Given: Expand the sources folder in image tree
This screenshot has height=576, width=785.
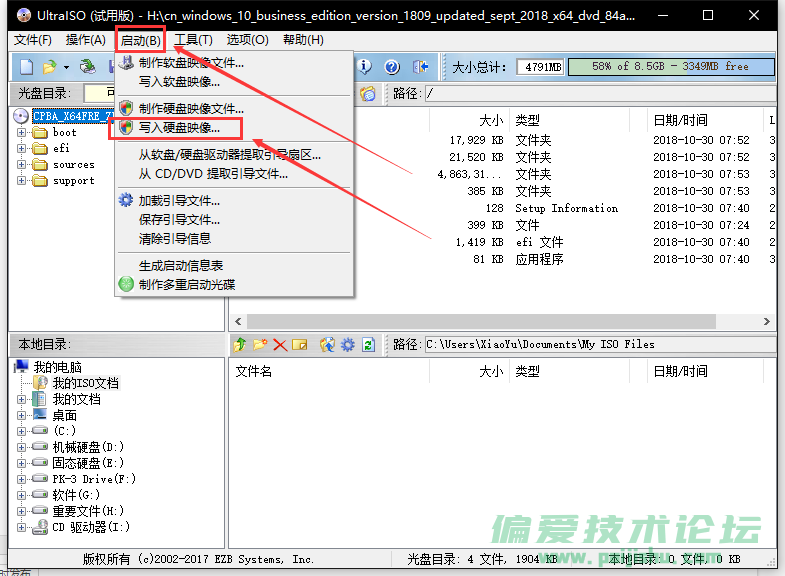Looking at the screenshot, I should (x=22, y=164).
